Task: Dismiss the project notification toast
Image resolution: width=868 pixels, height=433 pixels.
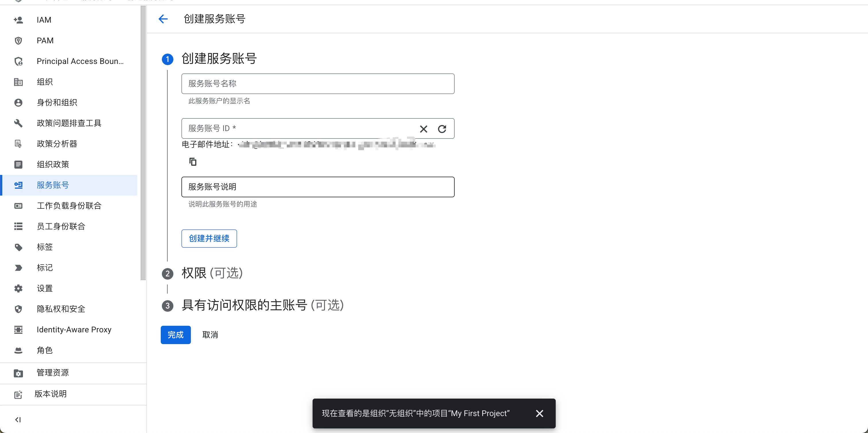Action: [x=539, y=414]
